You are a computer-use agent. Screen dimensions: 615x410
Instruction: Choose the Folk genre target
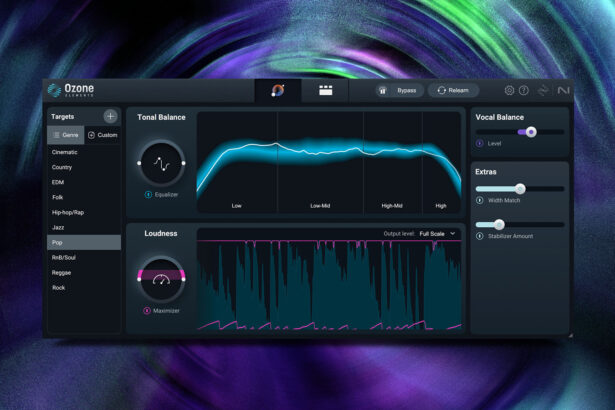[84, 197]
